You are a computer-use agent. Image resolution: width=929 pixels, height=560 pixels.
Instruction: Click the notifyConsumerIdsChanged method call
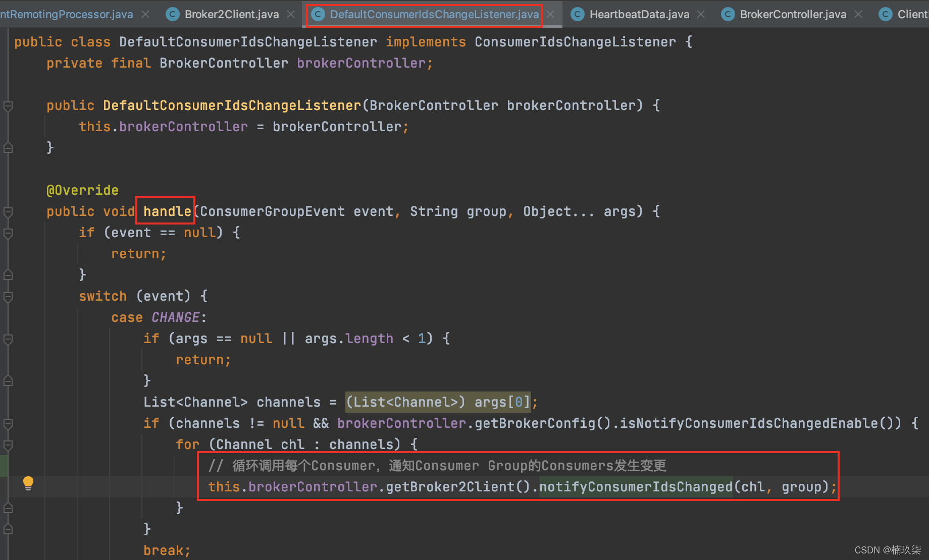pyautogui.click(x=636, y=487)
